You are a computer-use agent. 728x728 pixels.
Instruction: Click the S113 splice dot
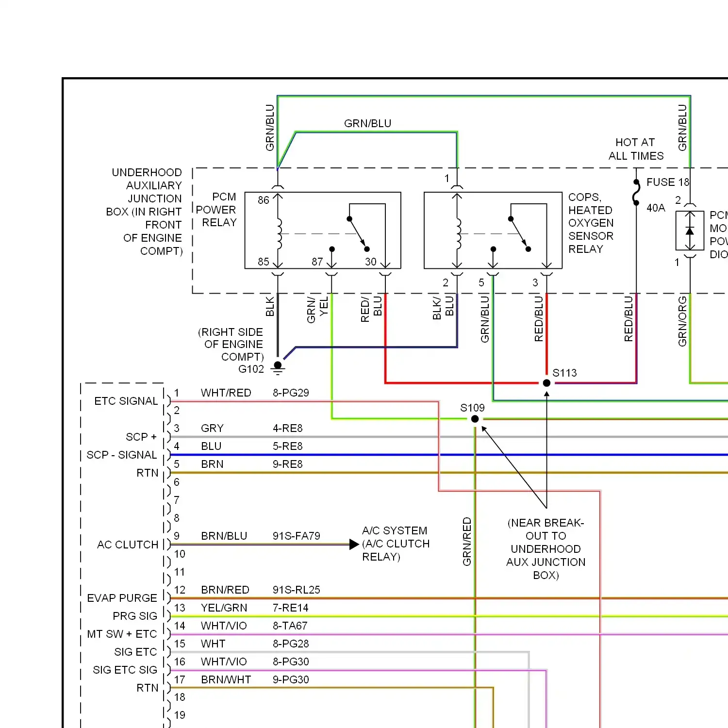point(546,383)
